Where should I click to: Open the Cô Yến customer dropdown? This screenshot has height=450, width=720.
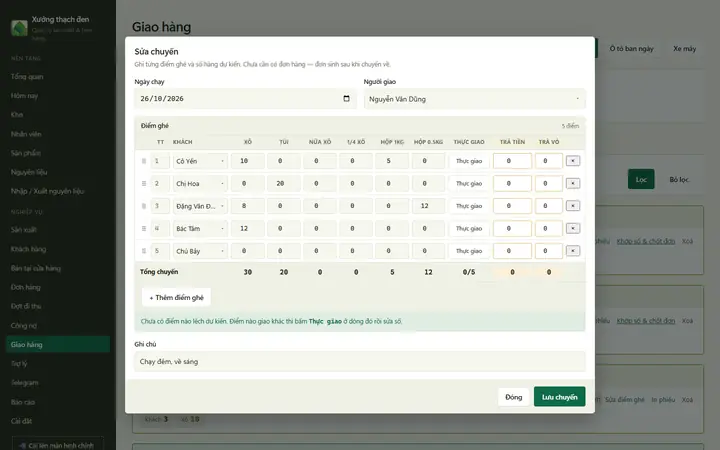coord(200,161)
